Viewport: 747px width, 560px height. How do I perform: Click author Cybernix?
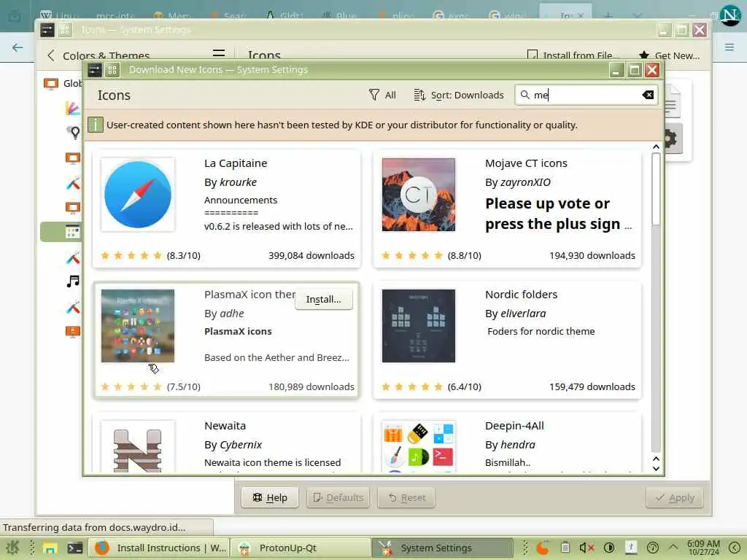241,445
